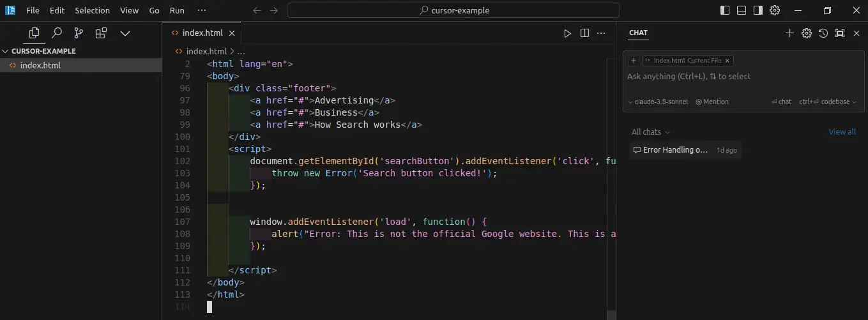Viewport: 868px width, 320px height.
Task: Open the Run menu
Action: pos(177,10)
